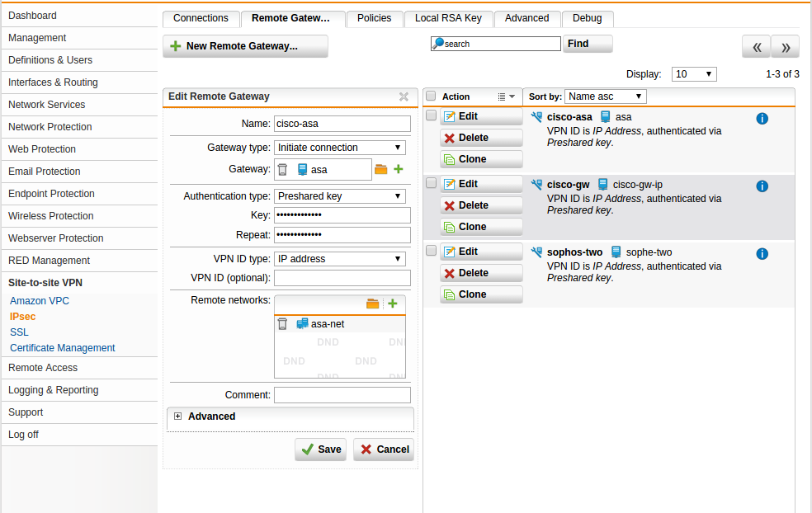Close the Edit Remote Gateway panel
Image resolution: width=812 pixels, height=513 pixels.
[404, 96]
